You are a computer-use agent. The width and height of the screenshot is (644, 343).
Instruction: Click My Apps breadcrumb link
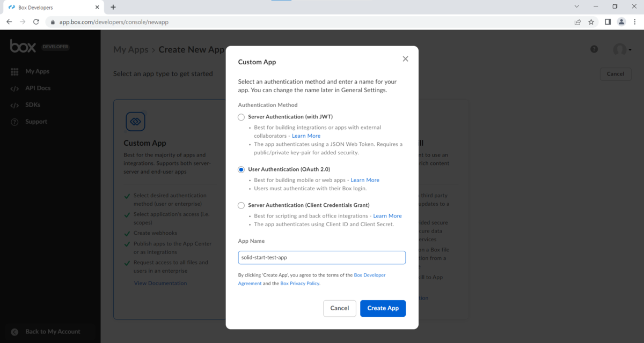[x=130, y=49]
